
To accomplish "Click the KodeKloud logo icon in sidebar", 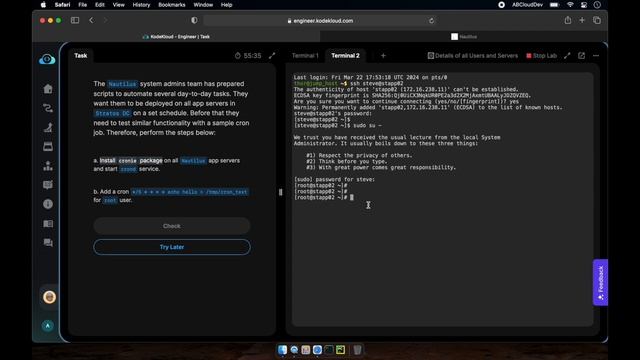I will tap(47, 60).
